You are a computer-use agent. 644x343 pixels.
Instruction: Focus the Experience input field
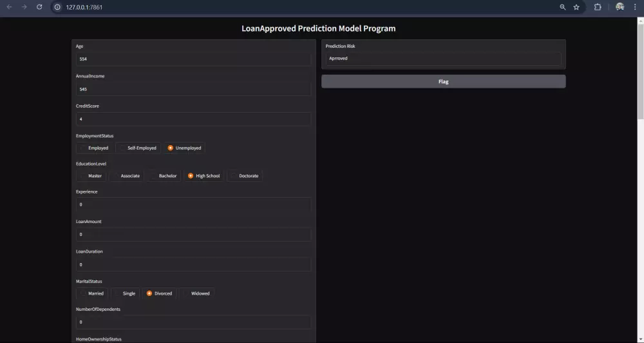pyautogui.click(x=193, y=204)
